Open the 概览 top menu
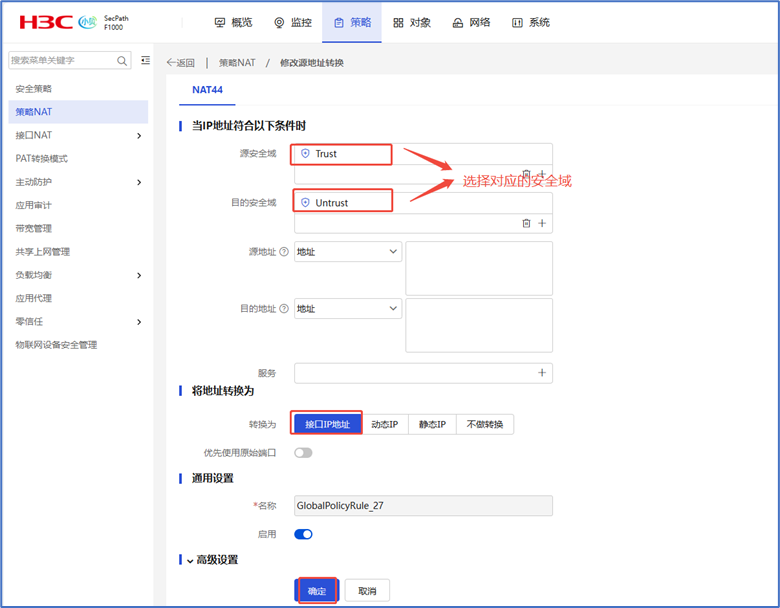Image resolution: width=780 pixels, height=608 pixels. pos(233,22)
